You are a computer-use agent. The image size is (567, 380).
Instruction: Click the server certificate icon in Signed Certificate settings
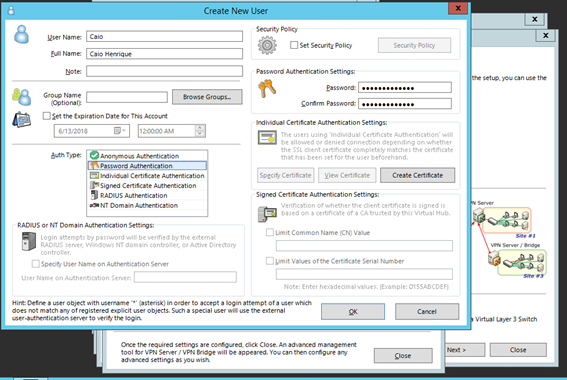click(267, 214)
